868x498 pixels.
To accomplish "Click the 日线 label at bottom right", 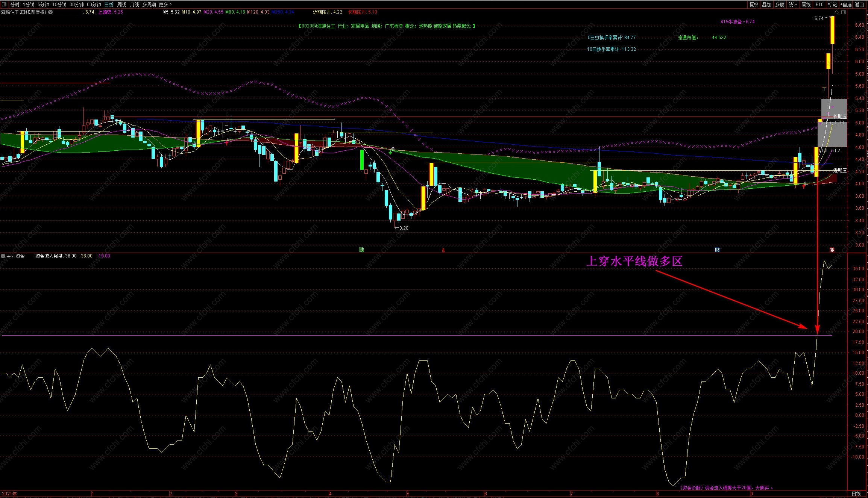I will (x=856, y=493).
